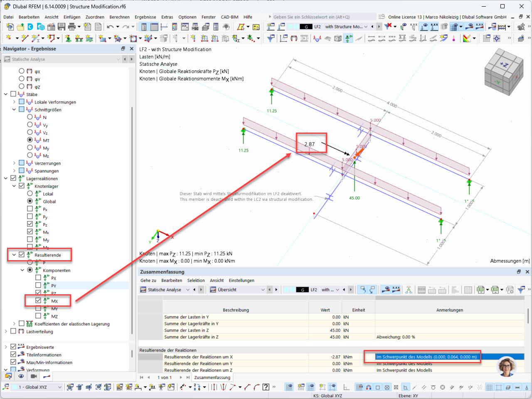The height and width of the screenshot is (399, 532).
Task: Uncheck the Titelinformationen checkbox
Action: 13,355
